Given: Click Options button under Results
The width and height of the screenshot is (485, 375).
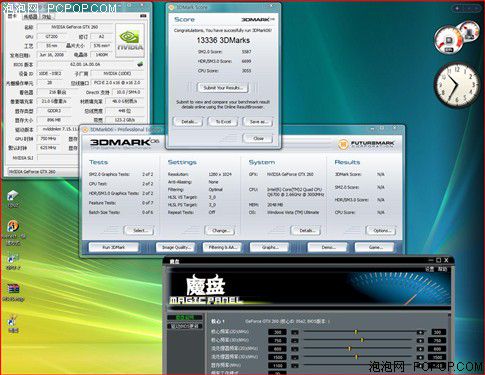Looking at the screenshot, I should tap(381, 230).
